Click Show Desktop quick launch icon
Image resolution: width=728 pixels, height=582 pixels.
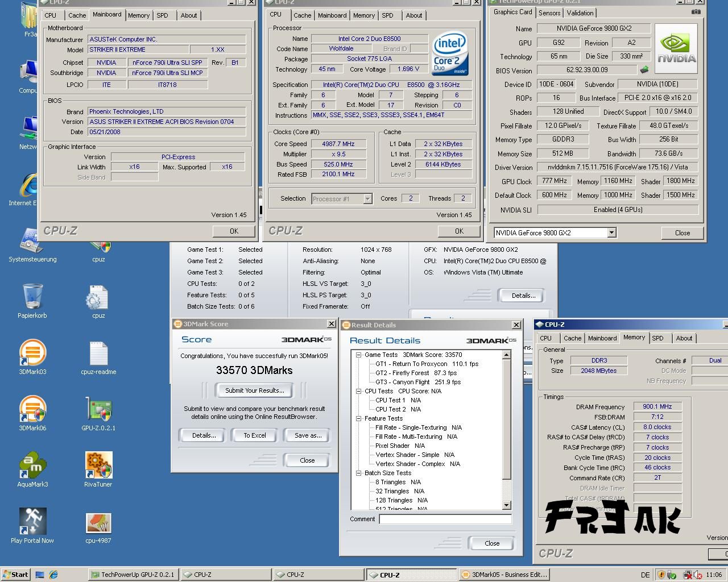click(40, 575)
